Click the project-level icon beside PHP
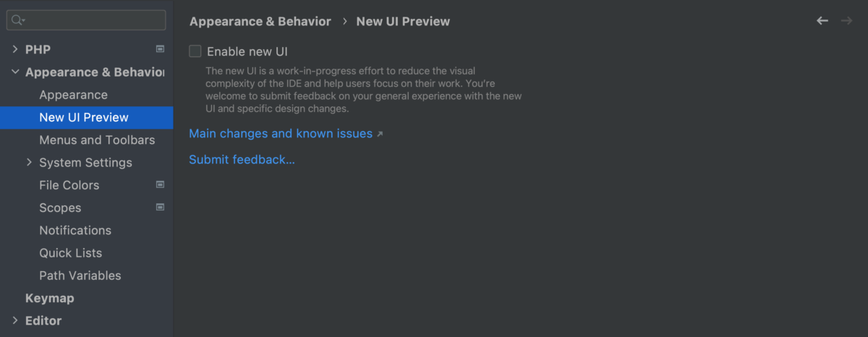Screen dimensions: 868x337 click(x=161, y=49)
